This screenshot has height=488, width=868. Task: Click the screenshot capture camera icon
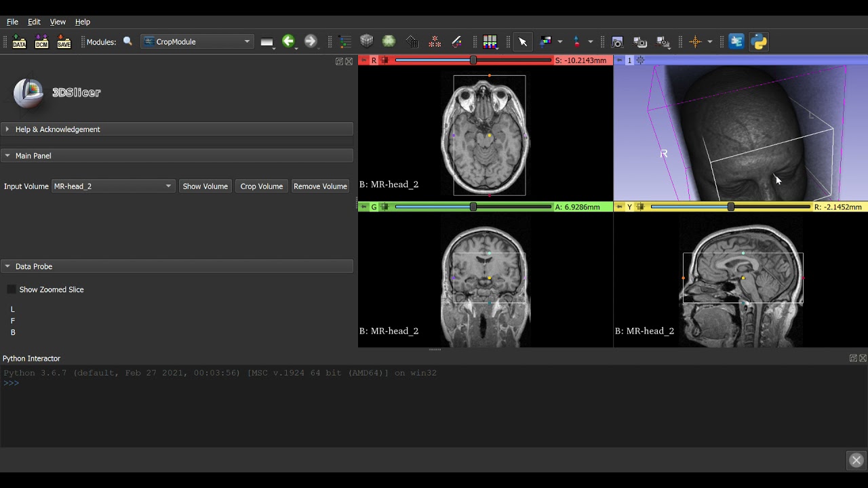click(x=617, y=41)
